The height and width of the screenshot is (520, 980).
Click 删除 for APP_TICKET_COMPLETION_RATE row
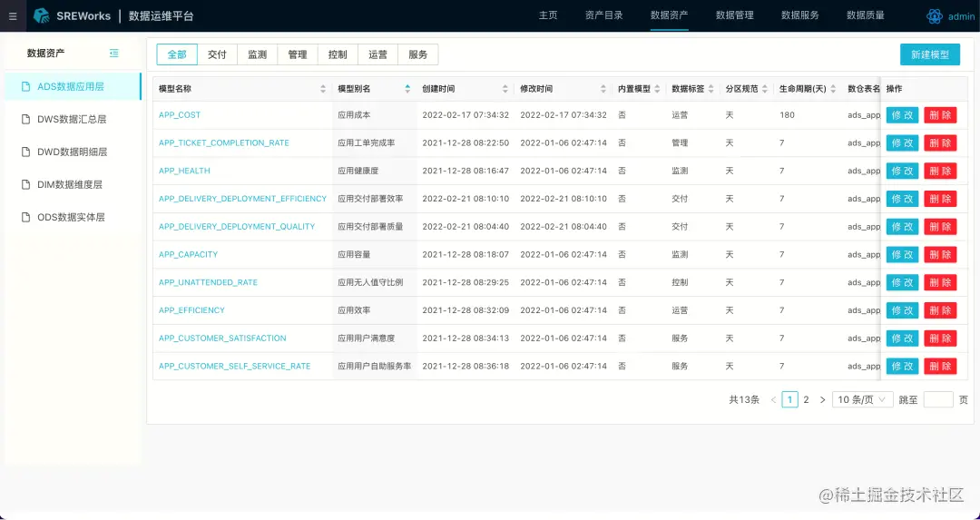941,143
